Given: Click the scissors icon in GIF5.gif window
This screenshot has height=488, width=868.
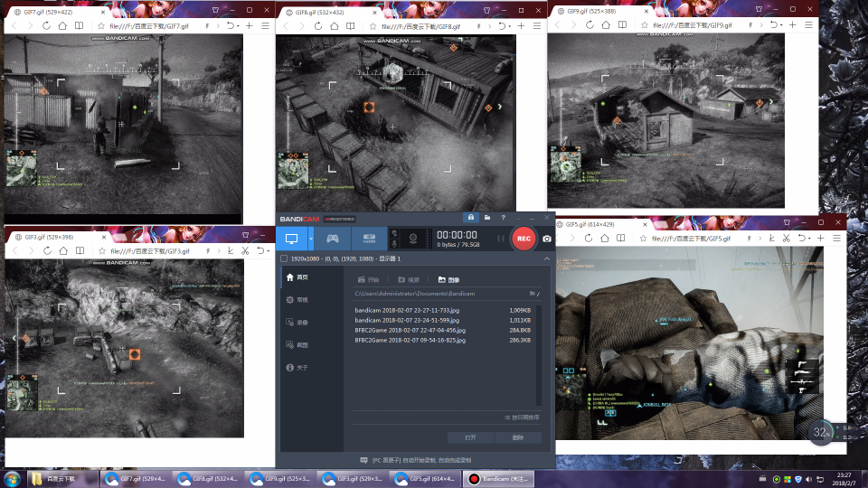Looking at the screenshot, I should (x=786, y=239).
